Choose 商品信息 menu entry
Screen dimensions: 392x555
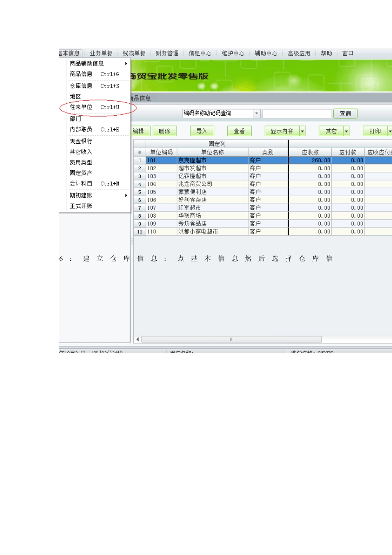[98, 74]
